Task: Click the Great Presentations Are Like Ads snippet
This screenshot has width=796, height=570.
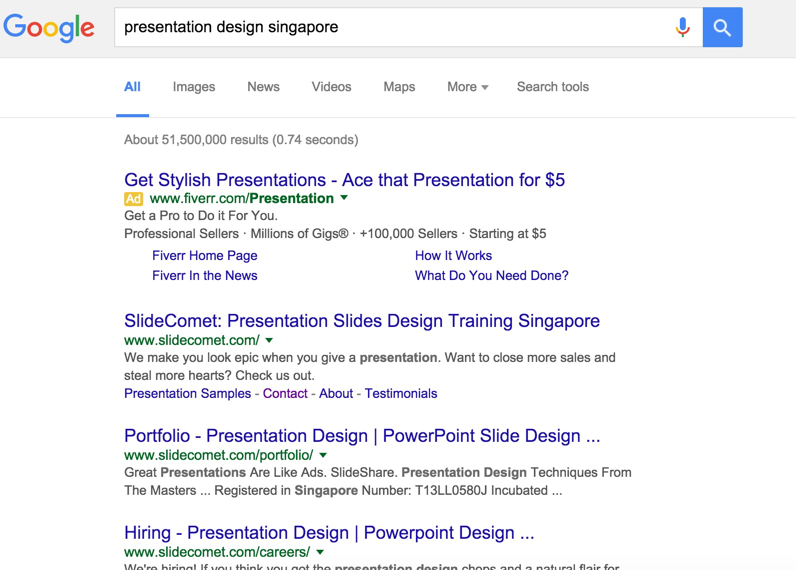Action: pos(378,481)
